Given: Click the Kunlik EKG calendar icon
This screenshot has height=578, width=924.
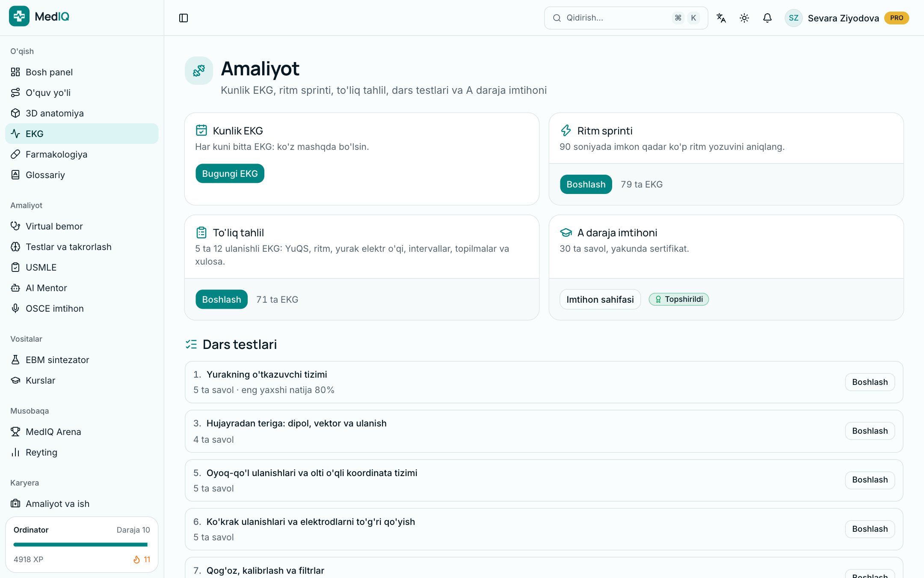Looking at the screenshot, I should point(201,130).
